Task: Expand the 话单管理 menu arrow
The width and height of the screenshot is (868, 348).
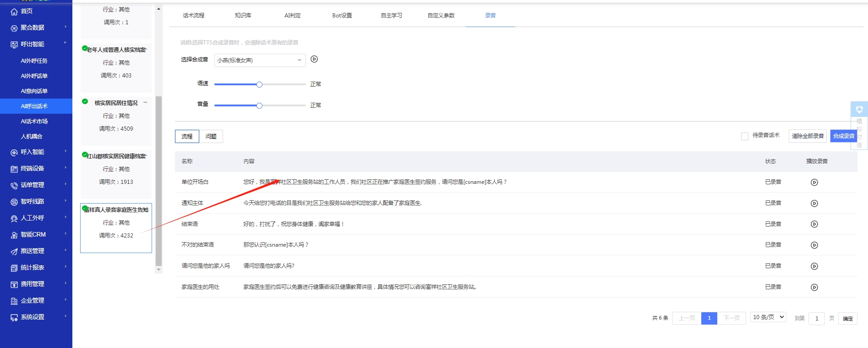Action: click(66, 184)
